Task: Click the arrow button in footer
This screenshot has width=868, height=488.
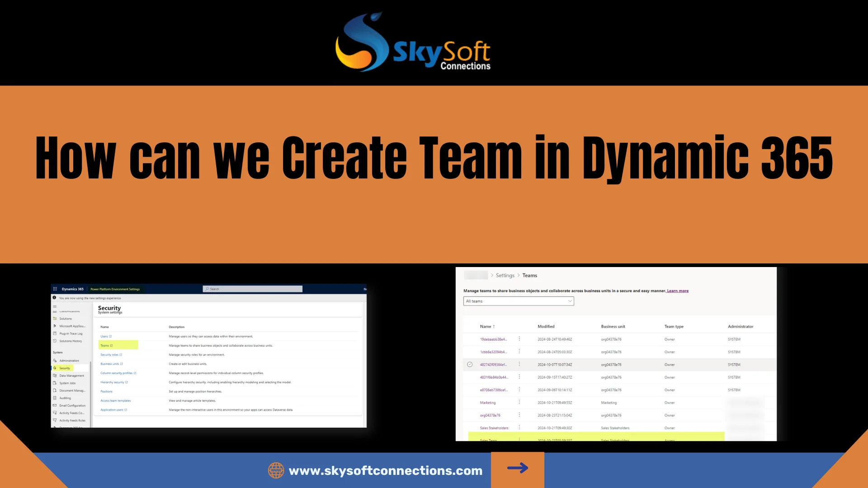Action: pyautogui.click(x=518, y=468)
